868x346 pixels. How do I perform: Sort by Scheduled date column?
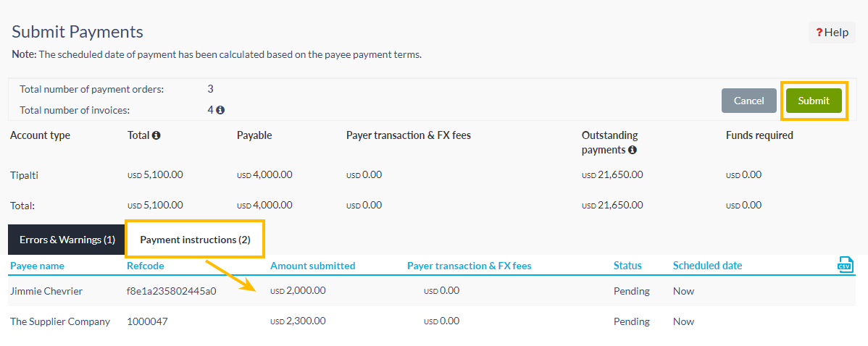click(x=707, y=266)
